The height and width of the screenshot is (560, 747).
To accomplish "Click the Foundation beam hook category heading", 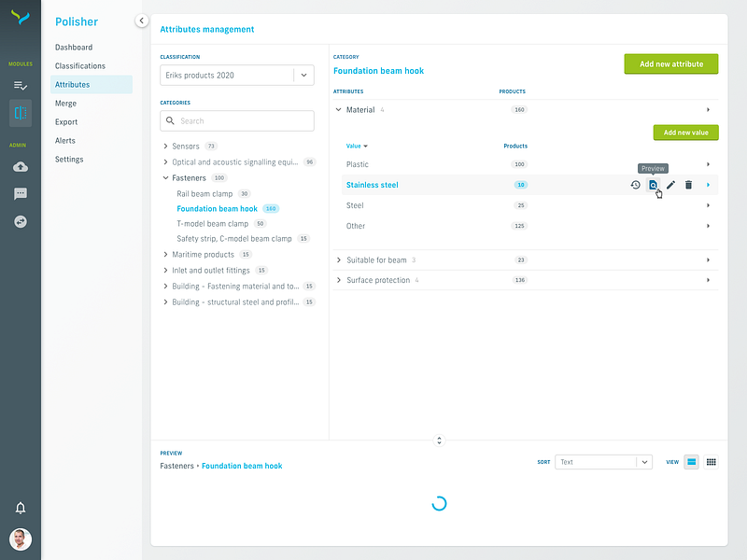I will coord(378,71).
